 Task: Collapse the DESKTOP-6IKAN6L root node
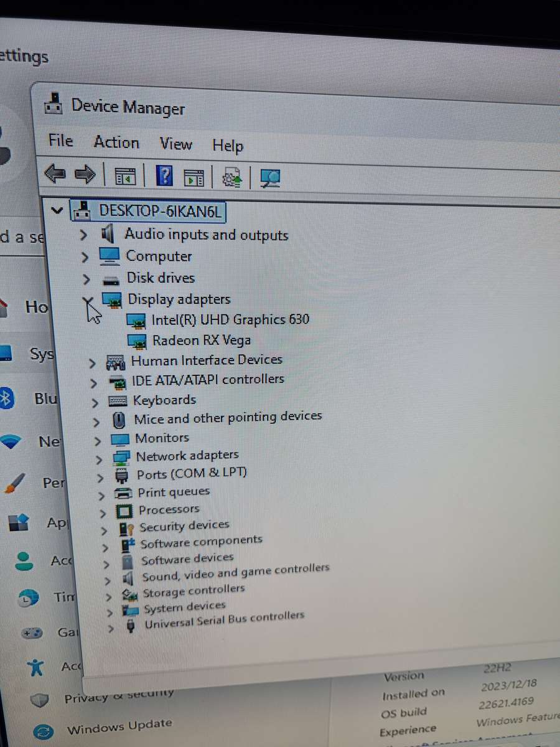[x=57, y=211]
